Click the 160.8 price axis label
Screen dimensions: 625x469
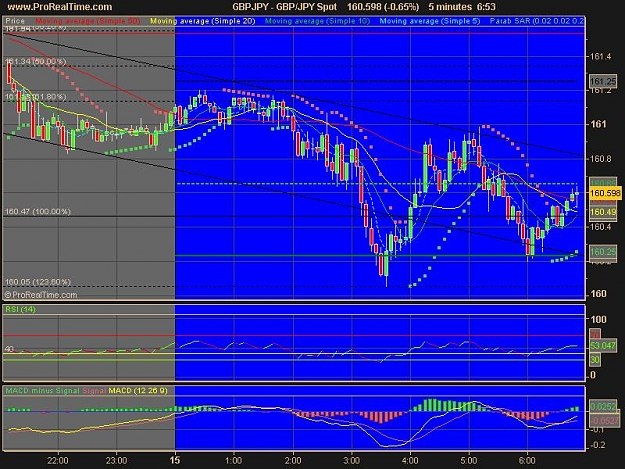point(600,159)
